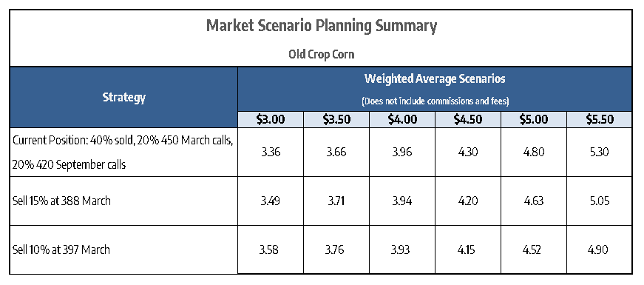Select the 3.93 cell in Sell 10% row
The width and height of the screenshot is (644, 285).
pyautogui.click(x=402, y=249)
